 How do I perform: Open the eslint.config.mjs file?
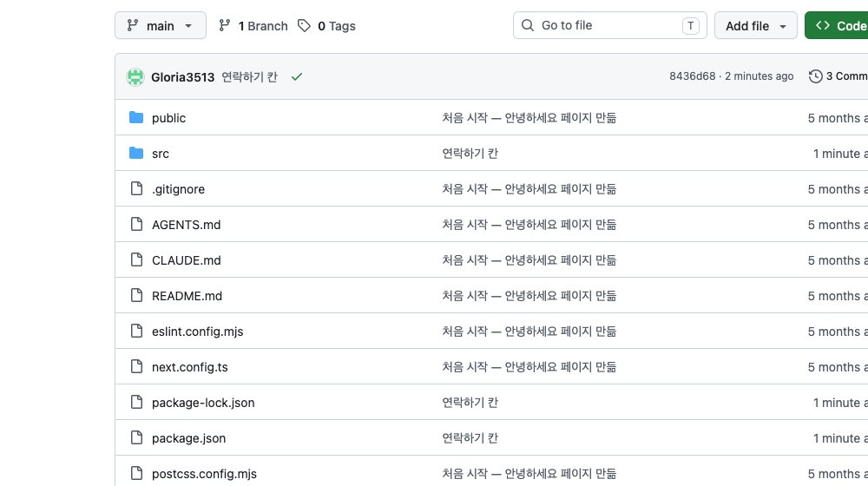[198, 332]
